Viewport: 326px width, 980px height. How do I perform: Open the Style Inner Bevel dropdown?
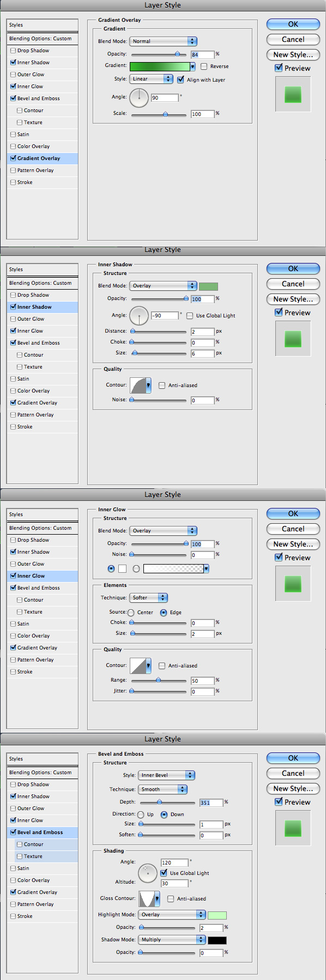tap(166, 775)
